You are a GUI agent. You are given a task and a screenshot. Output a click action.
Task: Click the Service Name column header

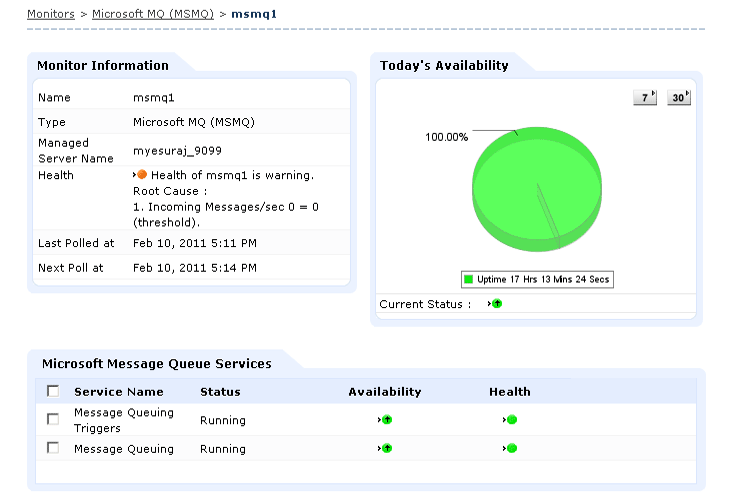[x=119, y=392]
